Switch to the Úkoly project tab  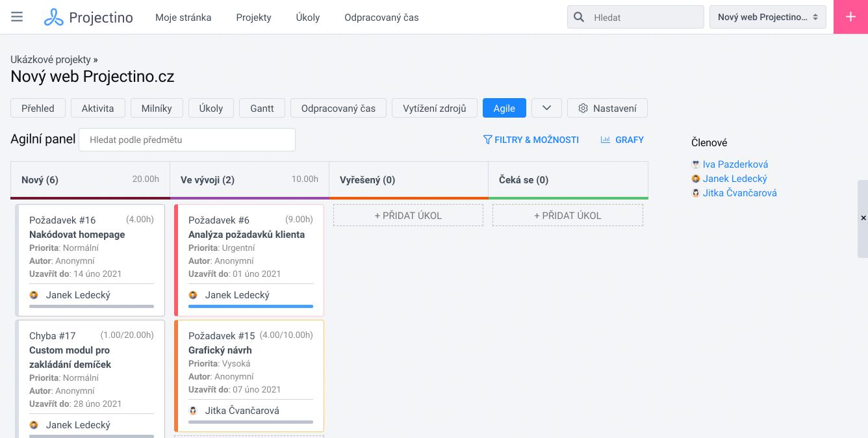(211, 108)
